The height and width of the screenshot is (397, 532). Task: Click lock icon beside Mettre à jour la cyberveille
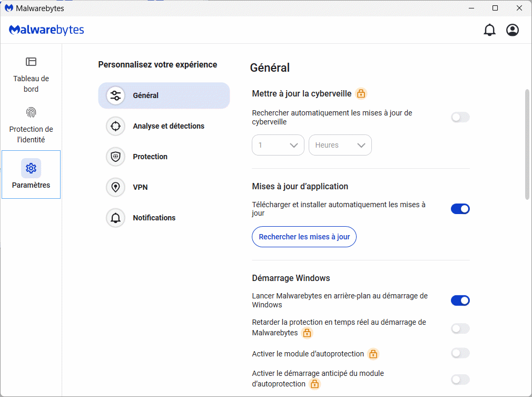coord(361,93)
